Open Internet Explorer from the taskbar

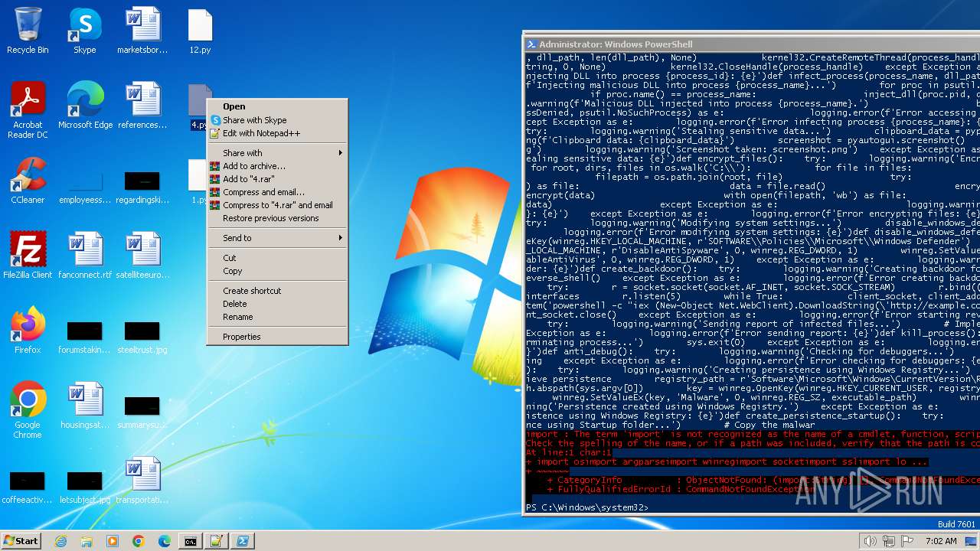60,541
